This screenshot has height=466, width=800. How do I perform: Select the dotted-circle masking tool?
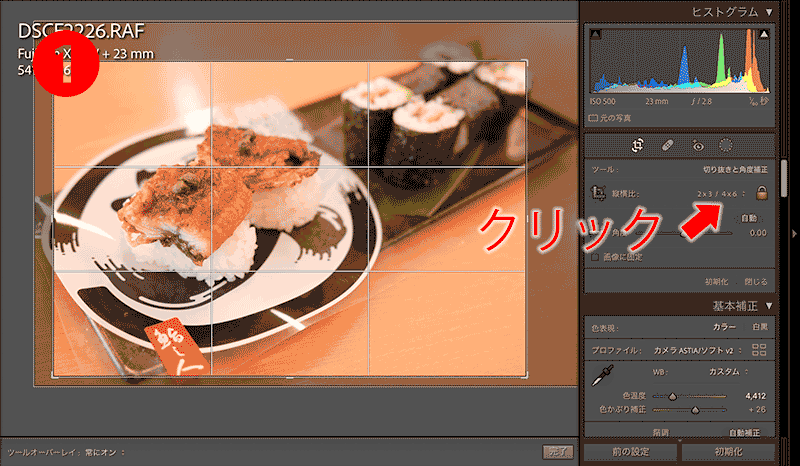tap(726, 146)
